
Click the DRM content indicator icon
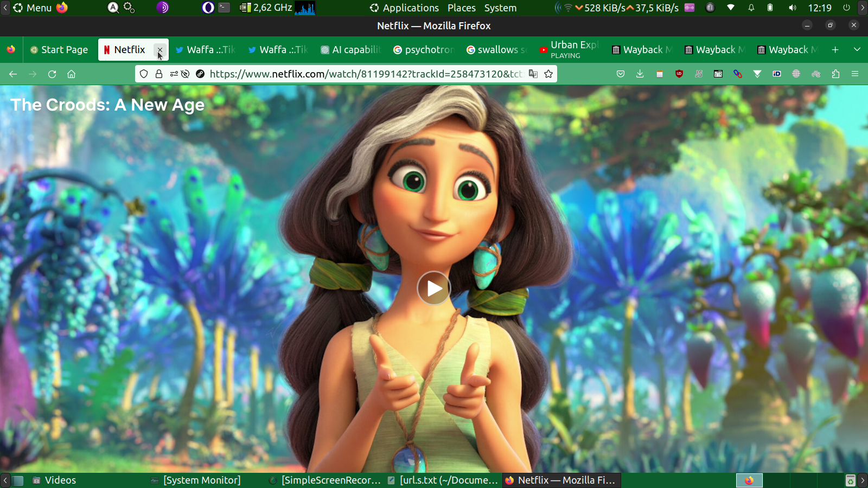[200, 74]
